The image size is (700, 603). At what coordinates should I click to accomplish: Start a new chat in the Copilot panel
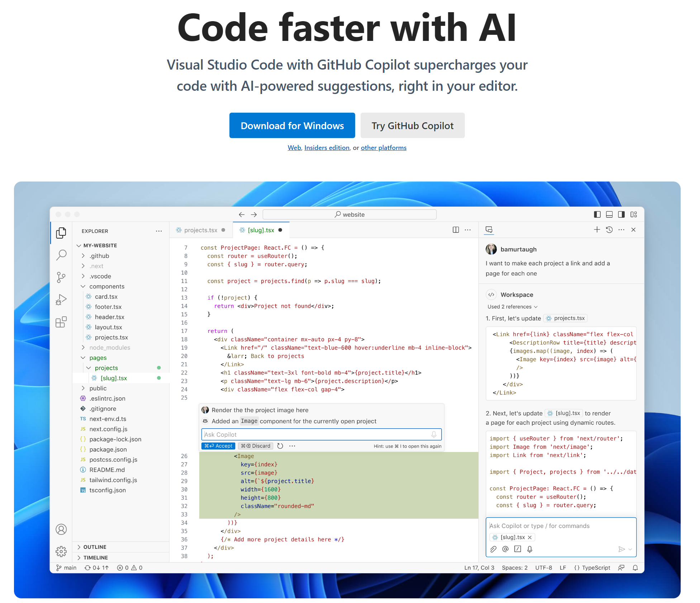[597, 230]
